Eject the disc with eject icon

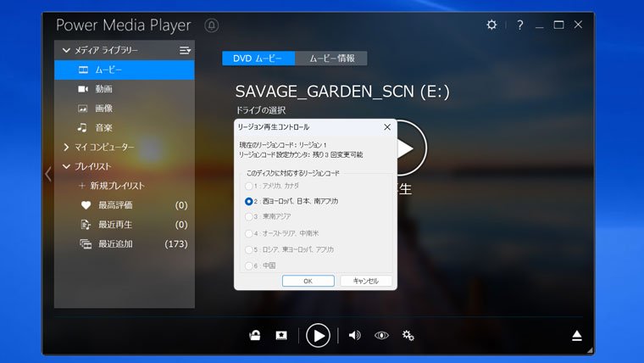tap(577, 336)
